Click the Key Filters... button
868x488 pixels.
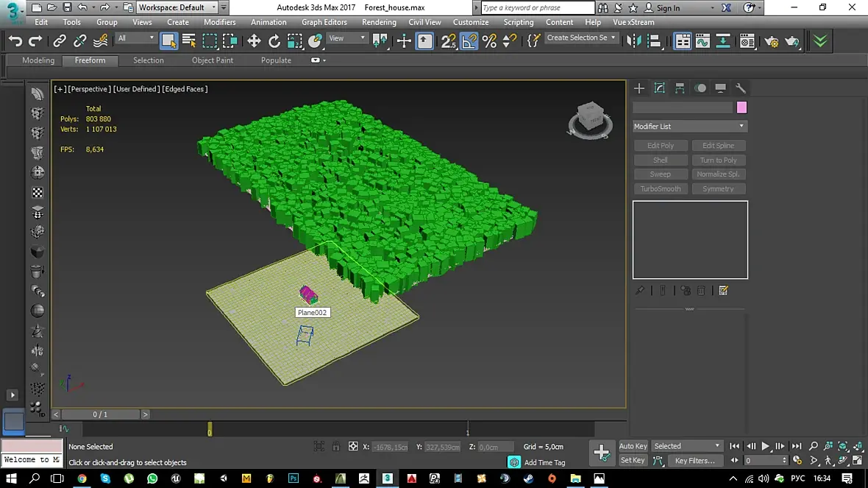tap(694, 461)
